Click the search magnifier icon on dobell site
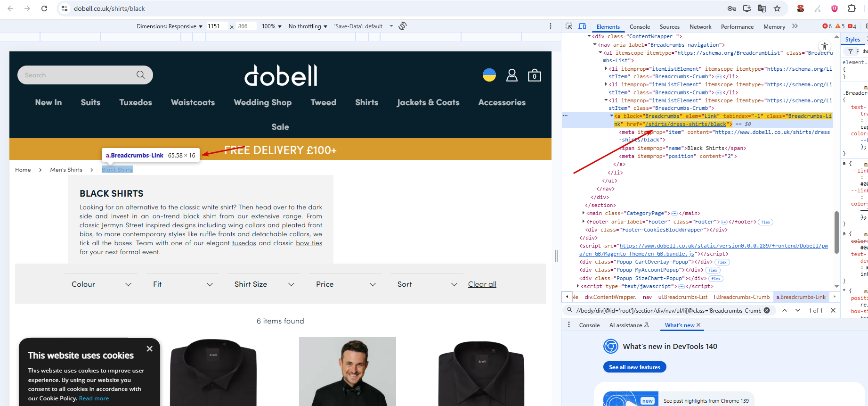The image size is (868, 406). [140, 75]
